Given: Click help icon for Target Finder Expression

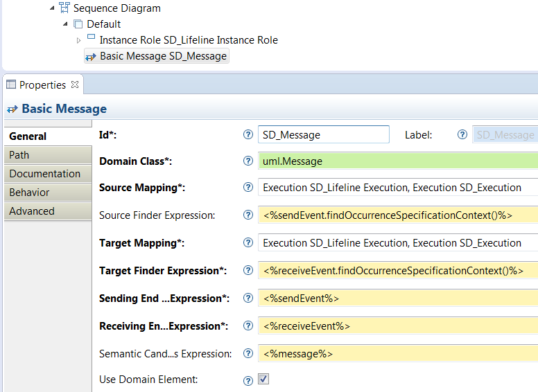Looking at the screenshot, I should (x=248, y=271).
